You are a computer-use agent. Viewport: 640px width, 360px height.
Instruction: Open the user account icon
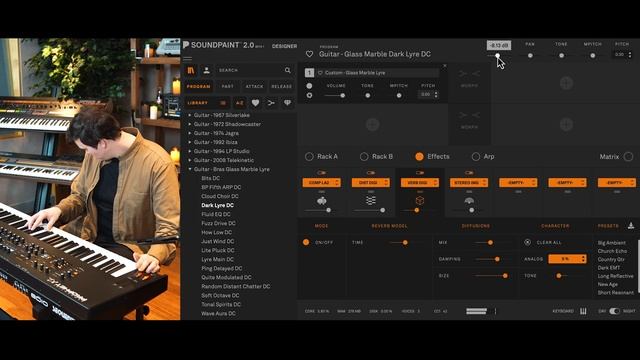[x=207, y=70]
